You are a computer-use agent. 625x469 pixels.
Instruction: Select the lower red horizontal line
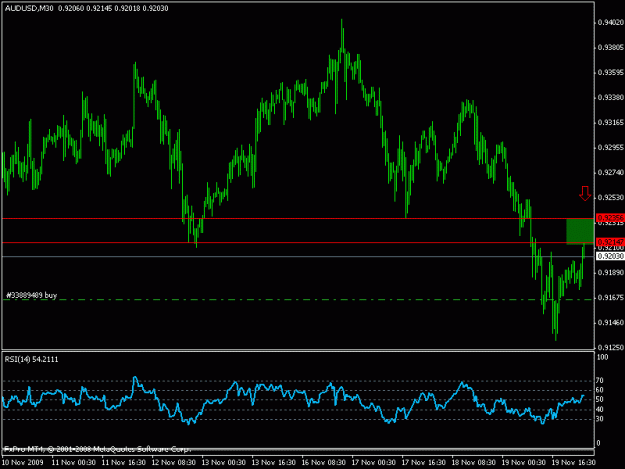(298, 242)
